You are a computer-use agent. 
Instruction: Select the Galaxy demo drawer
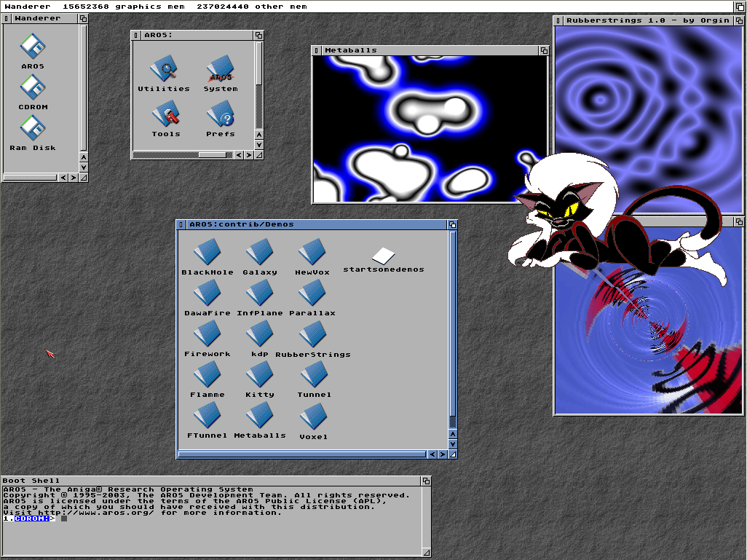[x=260, y=257]
